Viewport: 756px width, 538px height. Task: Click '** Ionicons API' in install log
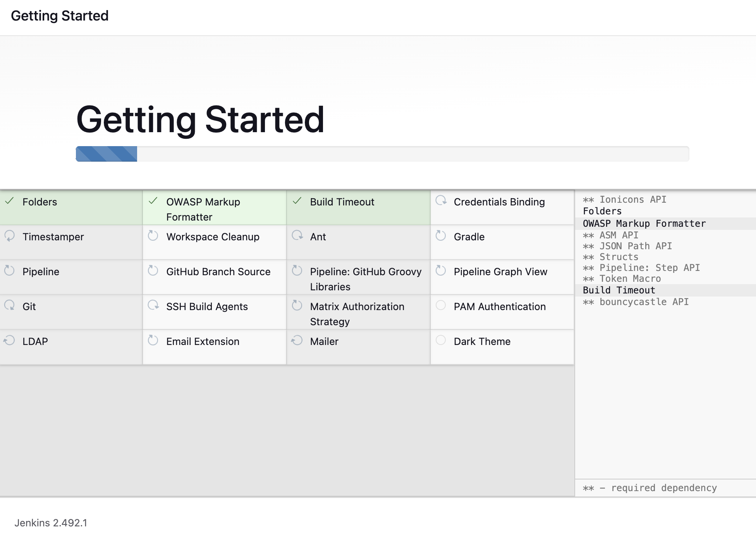(624, 200)
